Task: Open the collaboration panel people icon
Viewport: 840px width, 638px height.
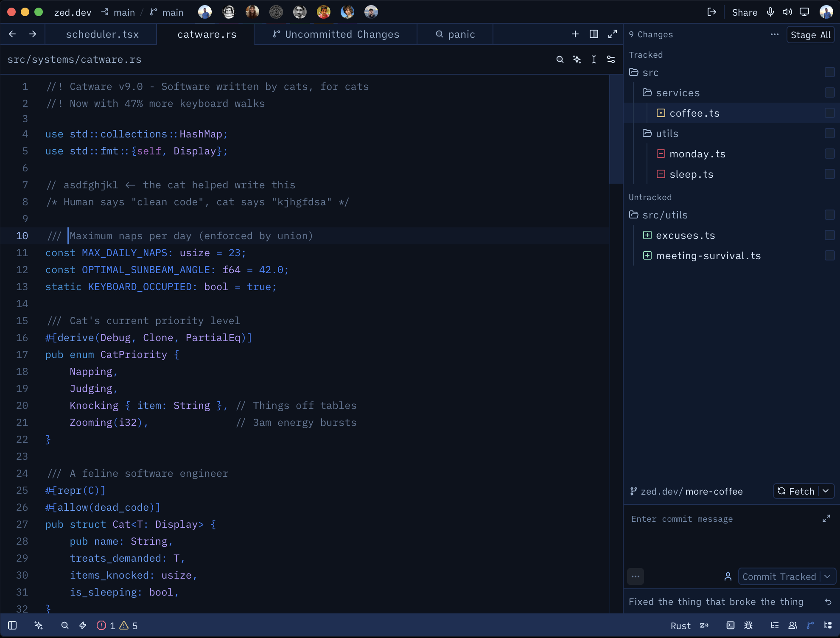Action: click(x=792, y=625)
